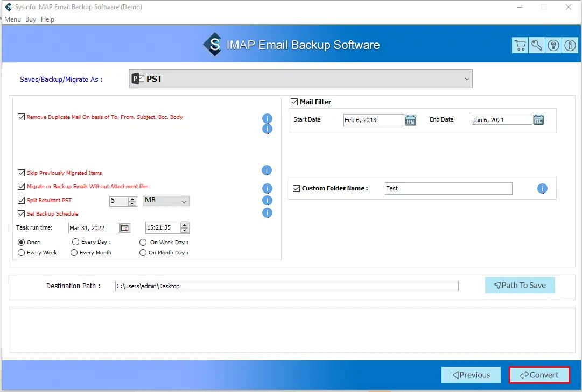This screenshot has width=582, height=392.
Task: Click the Destination Path text field
Action: click(286, 286)
